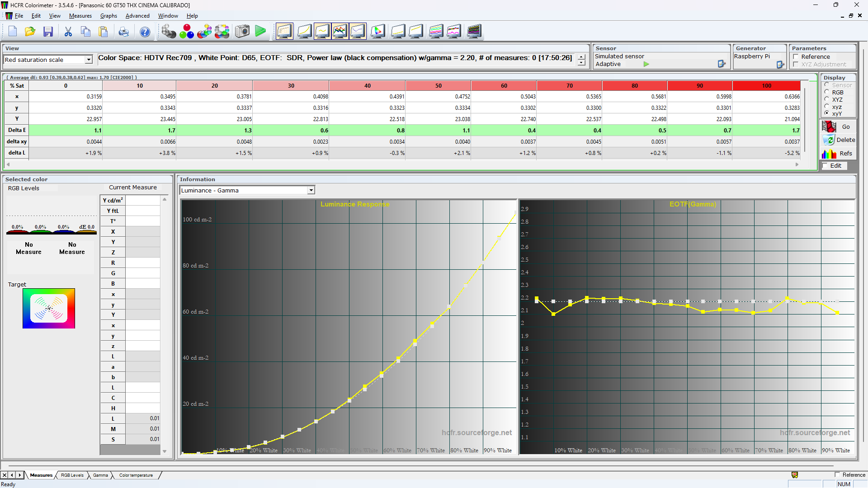
Task: Select the 50% saturation column header
Action: 438,85
